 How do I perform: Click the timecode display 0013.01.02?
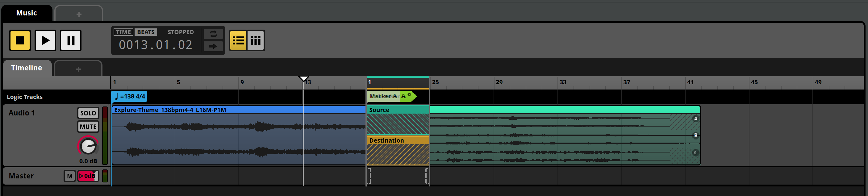pyautogui.click(x=155, y=45)
